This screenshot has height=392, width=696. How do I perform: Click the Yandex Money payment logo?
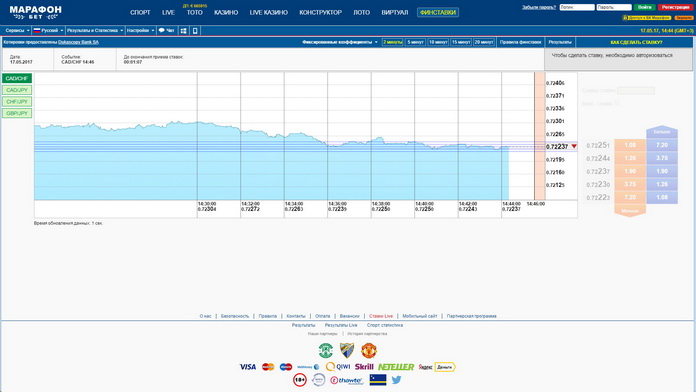point(437,367)
